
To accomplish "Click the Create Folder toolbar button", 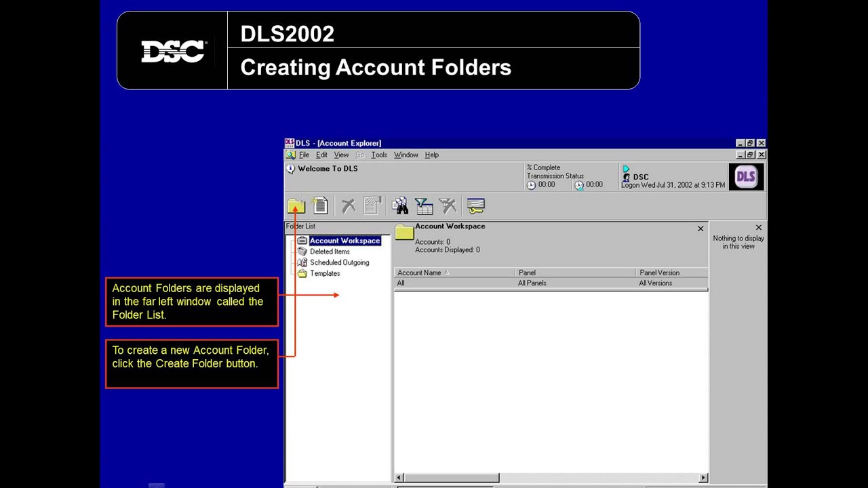I will (296, 205).
